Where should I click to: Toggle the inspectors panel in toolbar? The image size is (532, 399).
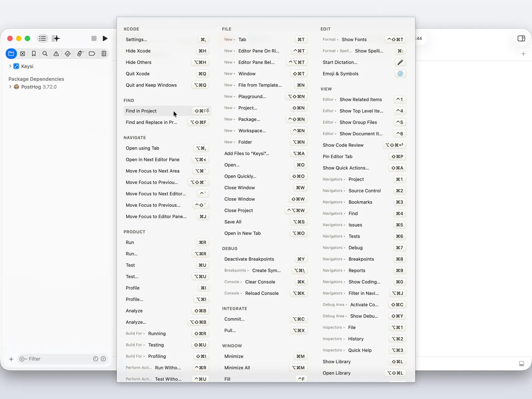click(521, 39)
